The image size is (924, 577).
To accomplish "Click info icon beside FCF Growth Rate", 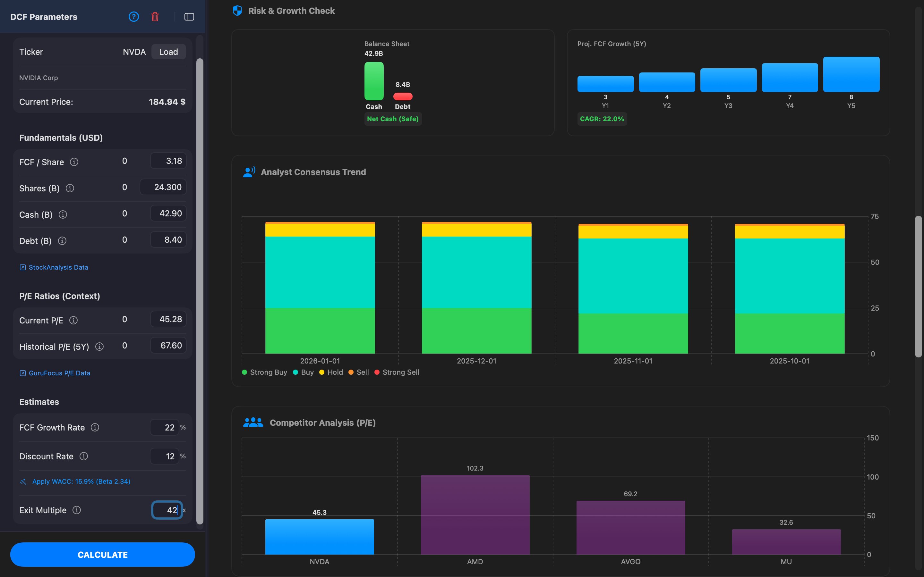I will (x=95, y=427).
